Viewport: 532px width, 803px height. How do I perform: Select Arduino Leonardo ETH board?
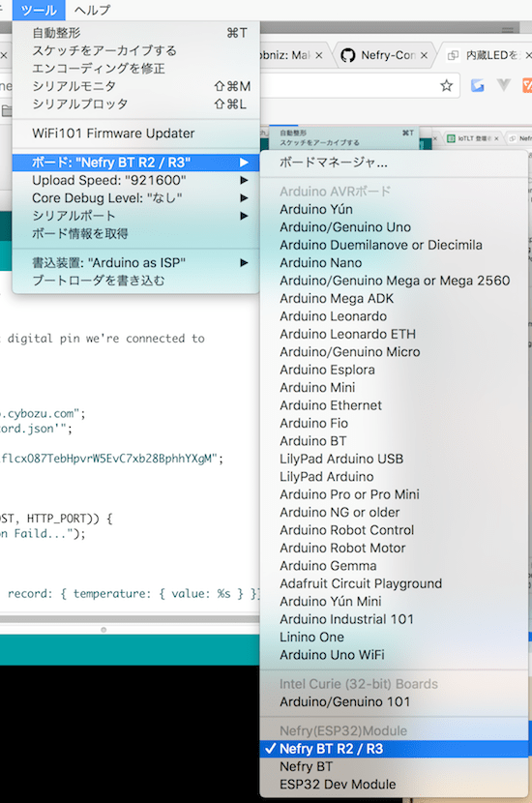394,334
